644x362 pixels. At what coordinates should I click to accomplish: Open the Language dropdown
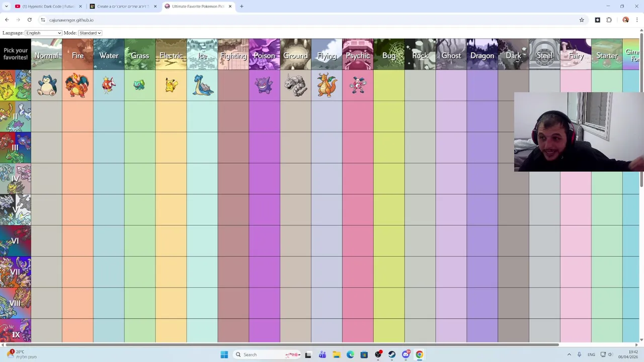(x=43, y=33)
